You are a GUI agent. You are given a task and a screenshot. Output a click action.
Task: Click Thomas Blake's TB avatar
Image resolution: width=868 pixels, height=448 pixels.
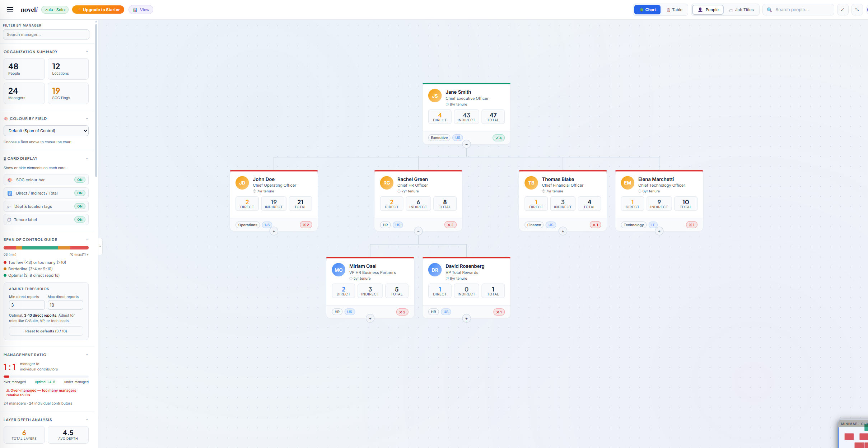(x=531, y=183)
